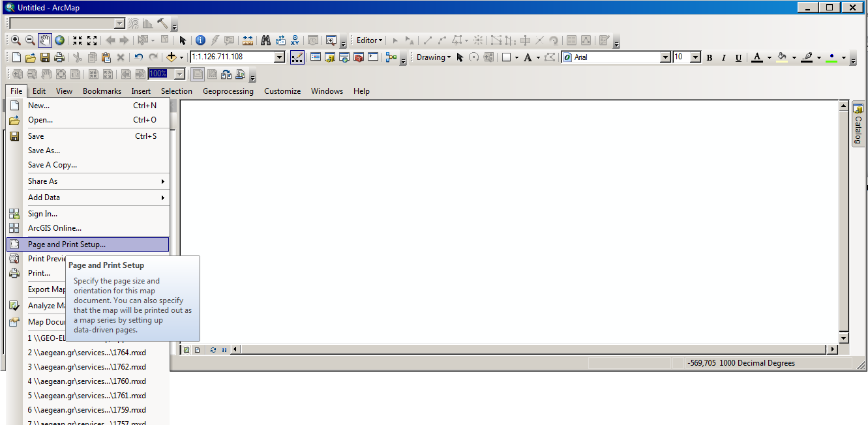
Task: Open the Find Route tool
Action: tap(280, 40)
